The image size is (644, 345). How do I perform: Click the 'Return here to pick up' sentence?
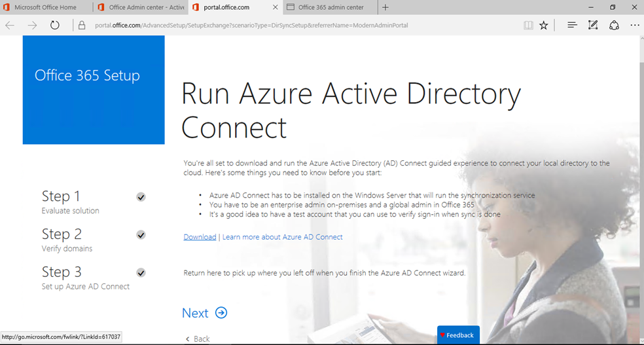pos(325,273)
